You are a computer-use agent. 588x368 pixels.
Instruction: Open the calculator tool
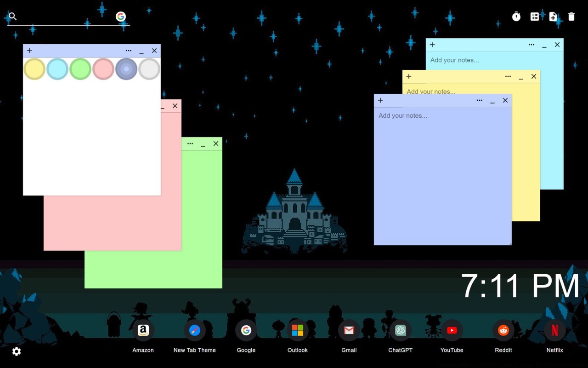535,17
